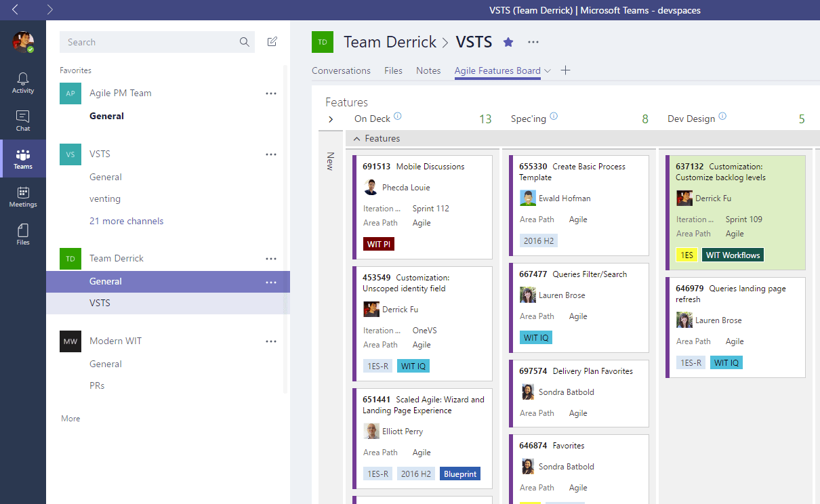Switch to the Conversations tab
Image resolution: width=820 pixels, height=504 pixels.
(341, 70)
